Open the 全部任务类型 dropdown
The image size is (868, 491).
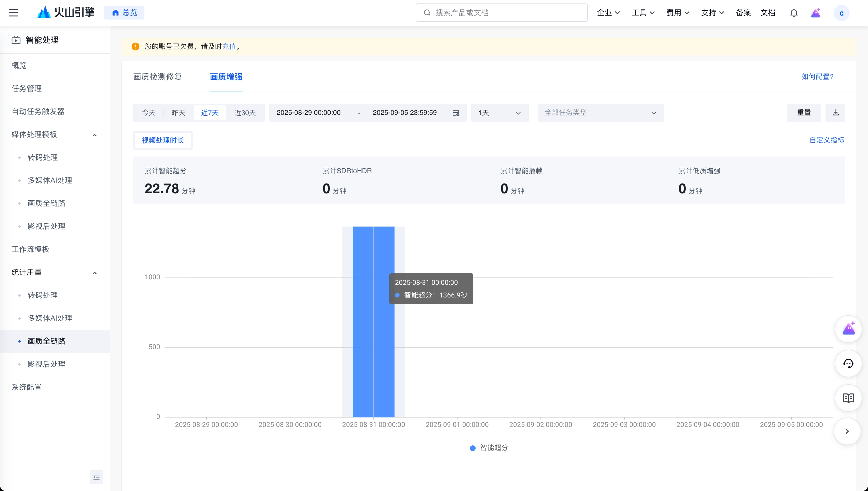tap(600, 113)
